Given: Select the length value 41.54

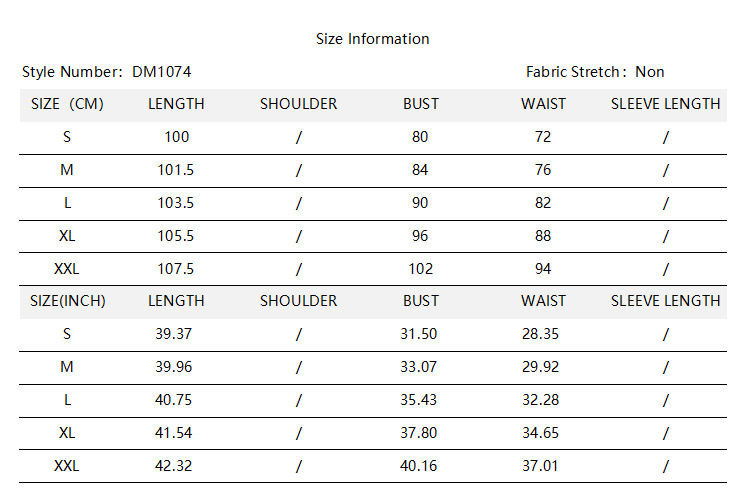Looking at the screenshot, I should pos(176,433).
